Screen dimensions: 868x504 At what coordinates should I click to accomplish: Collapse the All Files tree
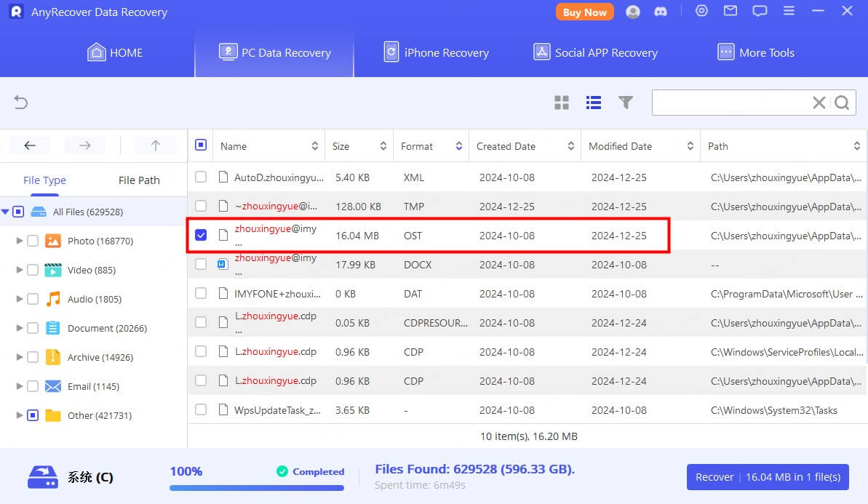pos(7,211)
